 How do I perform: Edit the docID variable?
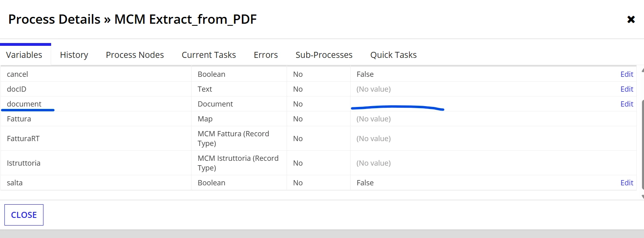click(627, 89)
